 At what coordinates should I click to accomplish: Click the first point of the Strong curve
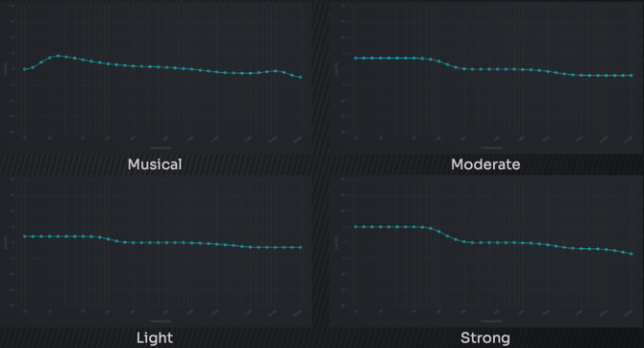[356, 227]
